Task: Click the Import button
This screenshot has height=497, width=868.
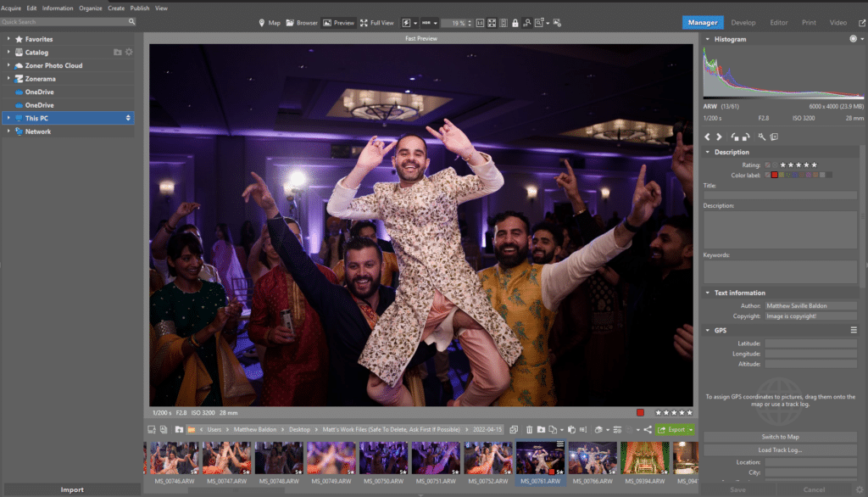Action: coord(72,490)
